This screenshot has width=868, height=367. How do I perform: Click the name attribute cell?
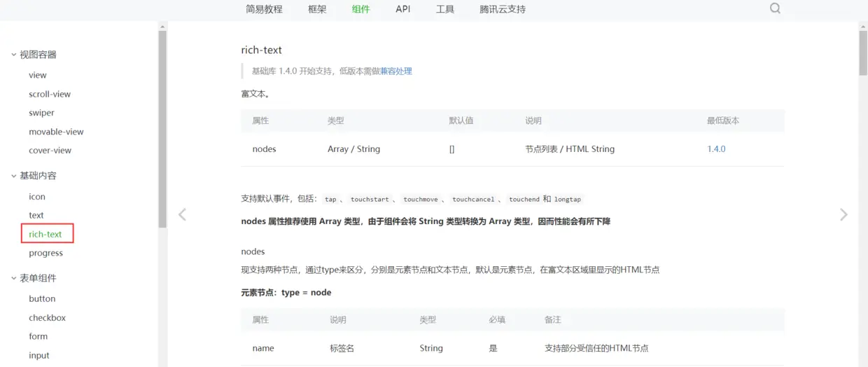pyautogui.click(x=263, y=348)
